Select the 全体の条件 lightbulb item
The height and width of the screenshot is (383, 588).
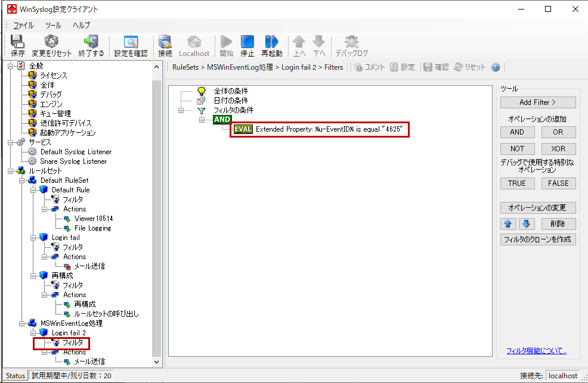pos(222,91)
